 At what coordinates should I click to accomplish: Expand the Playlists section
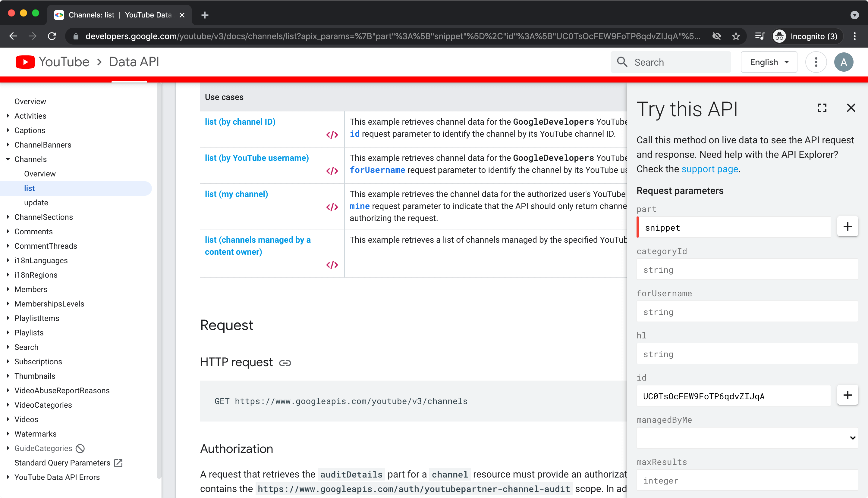point(8,333)
